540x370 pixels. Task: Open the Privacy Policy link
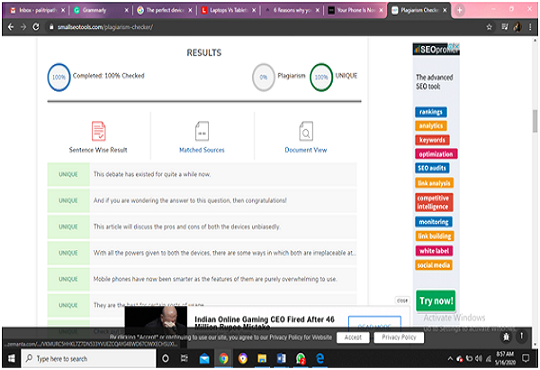[399, 337]
